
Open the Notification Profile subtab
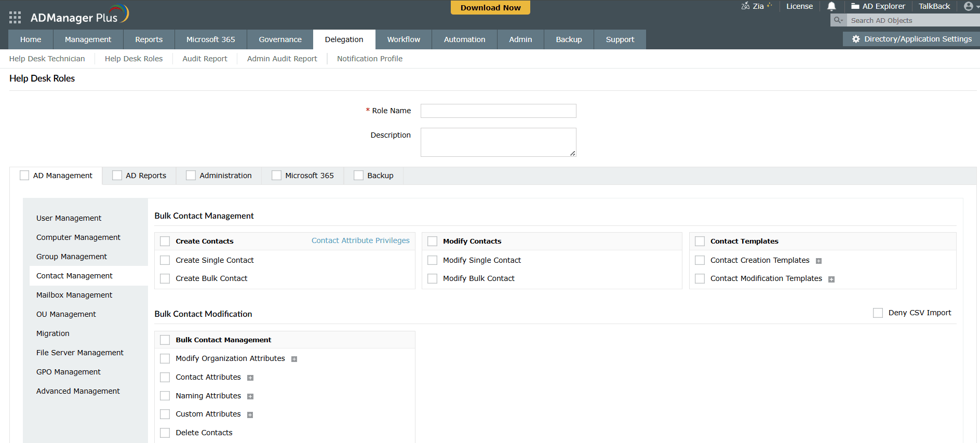click(x=370, y=59)
